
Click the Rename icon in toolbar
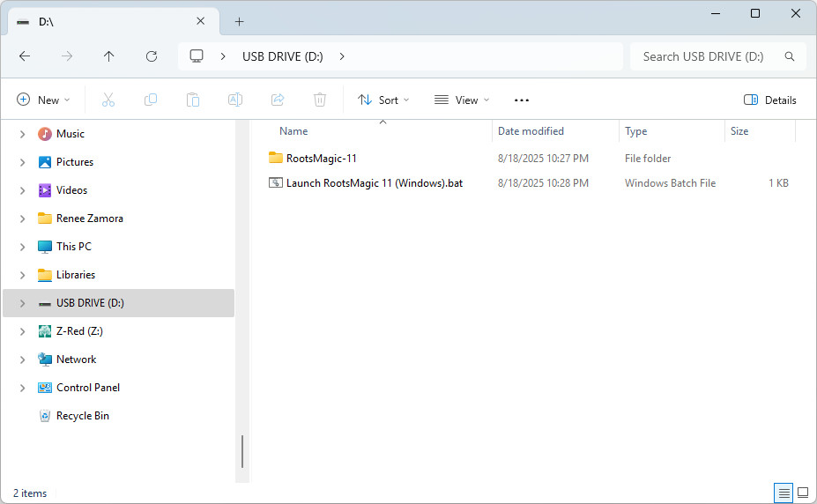point(235,100)
